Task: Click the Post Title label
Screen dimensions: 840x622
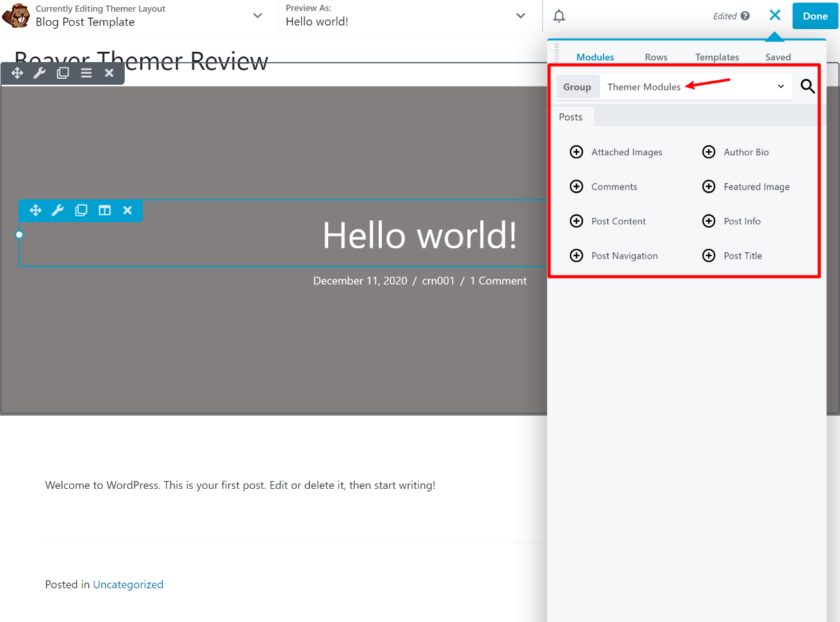Action: [742, 256]
